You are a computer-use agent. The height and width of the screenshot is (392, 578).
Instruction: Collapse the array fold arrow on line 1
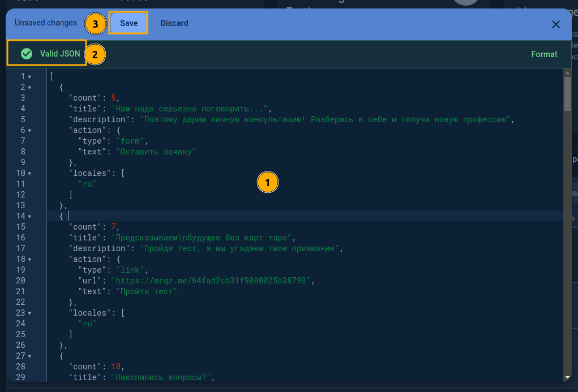pyautogui.click(x=29, y=77)
